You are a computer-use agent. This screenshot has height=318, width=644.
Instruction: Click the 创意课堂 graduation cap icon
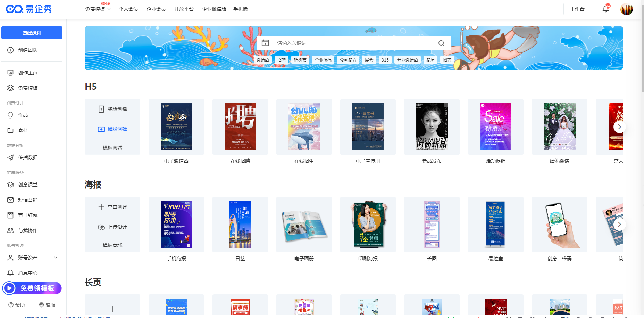[10, 185]
